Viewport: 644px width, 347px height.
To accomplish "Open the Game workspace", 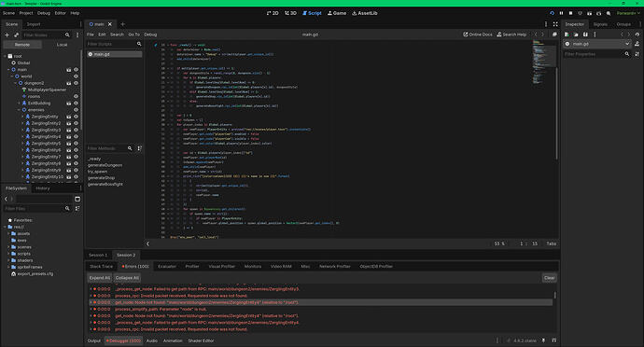I will [x=337, y=13].
